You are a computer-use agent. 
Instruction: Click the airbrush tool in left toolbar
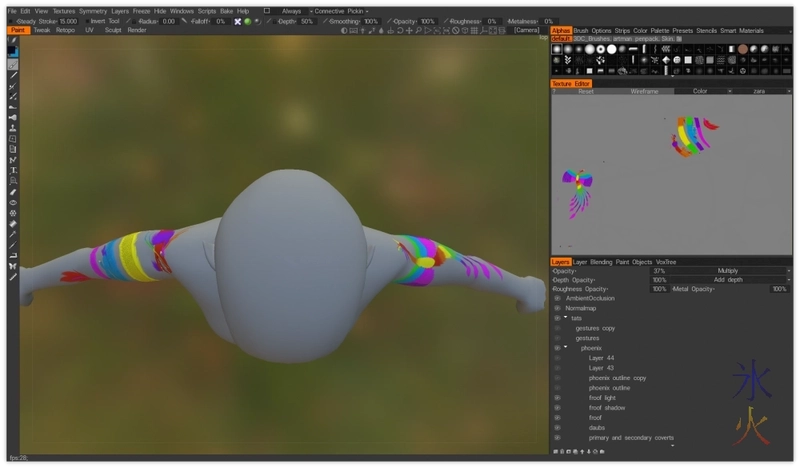click(12, 117)
